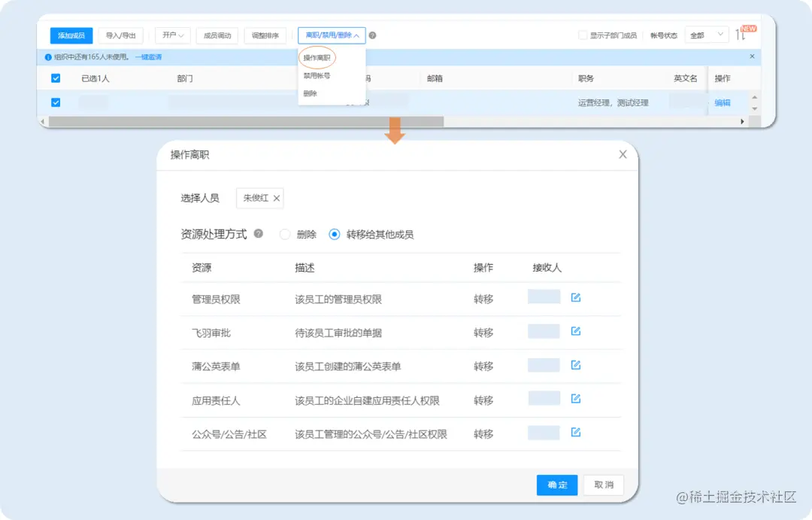The height and width of the screenshot is (520, 812).
Task: Toggle the select-all checkbox in table header
Action: 56,78
